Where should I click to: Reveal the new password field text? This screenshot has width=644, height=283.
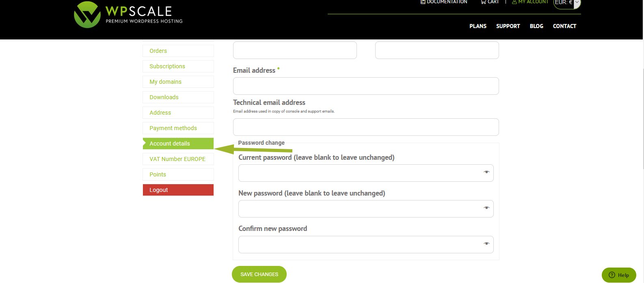486,208
